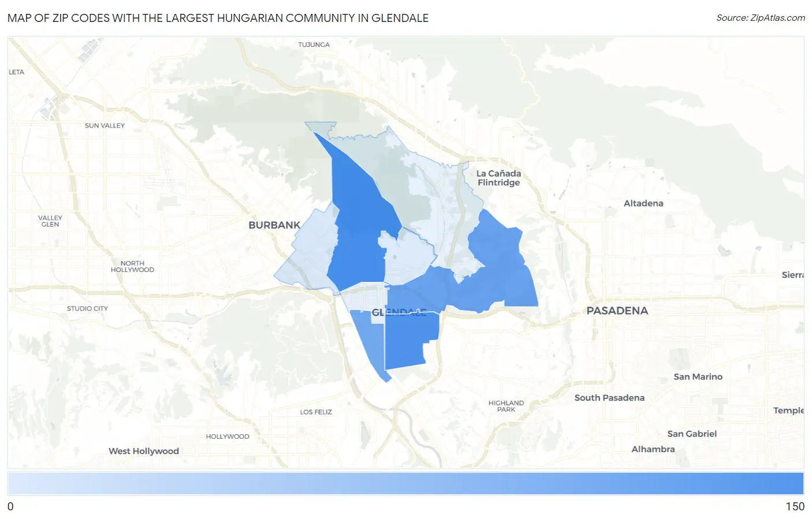Click the San Marino label

(x=698, y=376)
